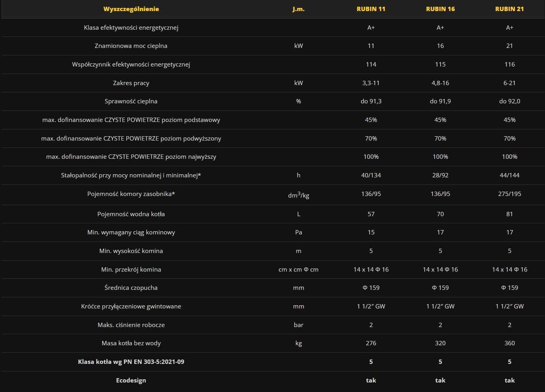The height and width of the screenshot is (392, 545).
Task: Select the 'Ecodesign' row label
Action: click(x=131, y=381)
